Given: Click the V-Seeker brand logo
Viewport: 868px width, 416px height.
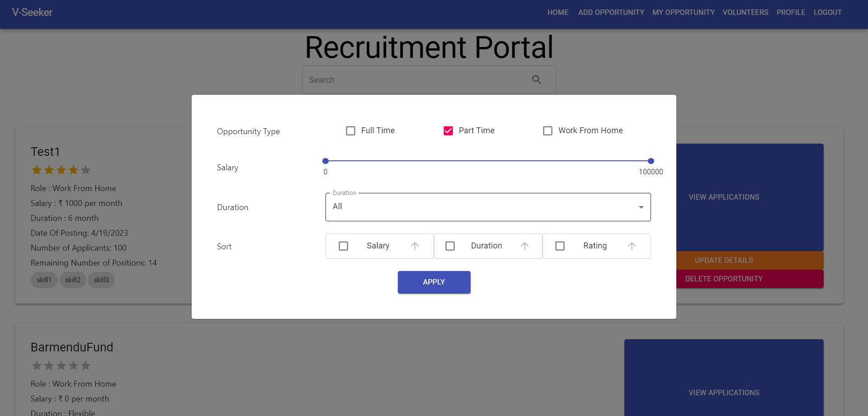Looking at the screenshot, I should 32,13.
